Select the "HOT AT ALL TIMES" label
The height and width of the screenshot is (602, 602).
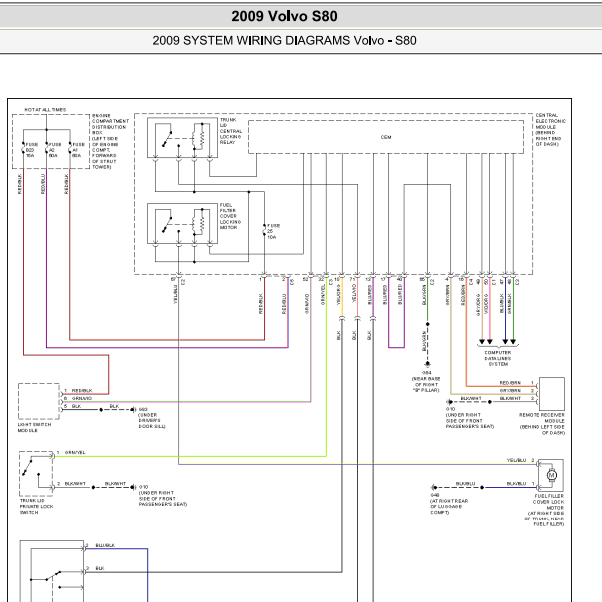[x=45, y=110]
